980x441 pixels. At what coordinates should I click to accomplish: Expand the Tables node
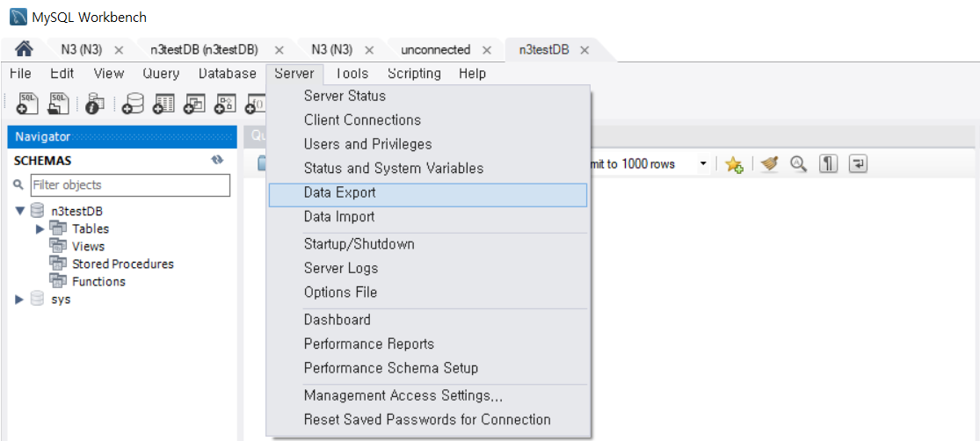(x=40, y=228)
